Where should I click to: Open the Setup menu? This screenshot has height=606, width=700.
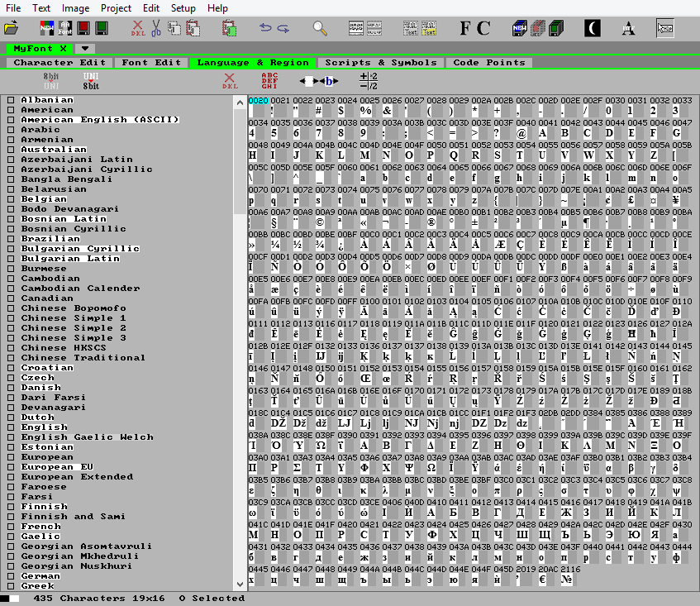183,8
